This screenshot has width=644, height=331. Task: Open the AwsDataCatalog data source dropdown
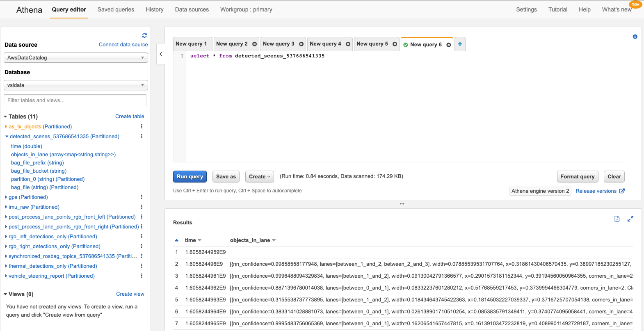[x=76, y=58]
